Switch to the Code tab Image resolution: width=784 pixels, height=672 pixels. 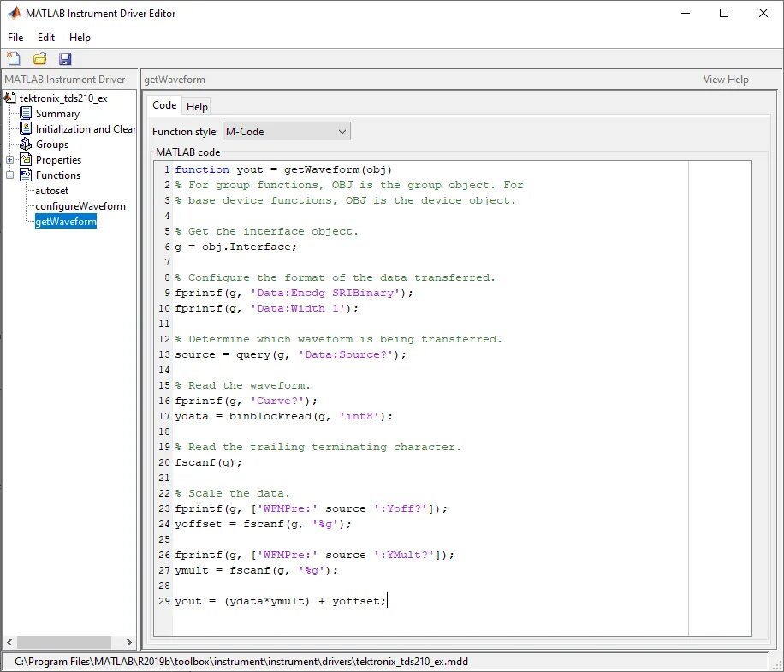click(164, 105)
